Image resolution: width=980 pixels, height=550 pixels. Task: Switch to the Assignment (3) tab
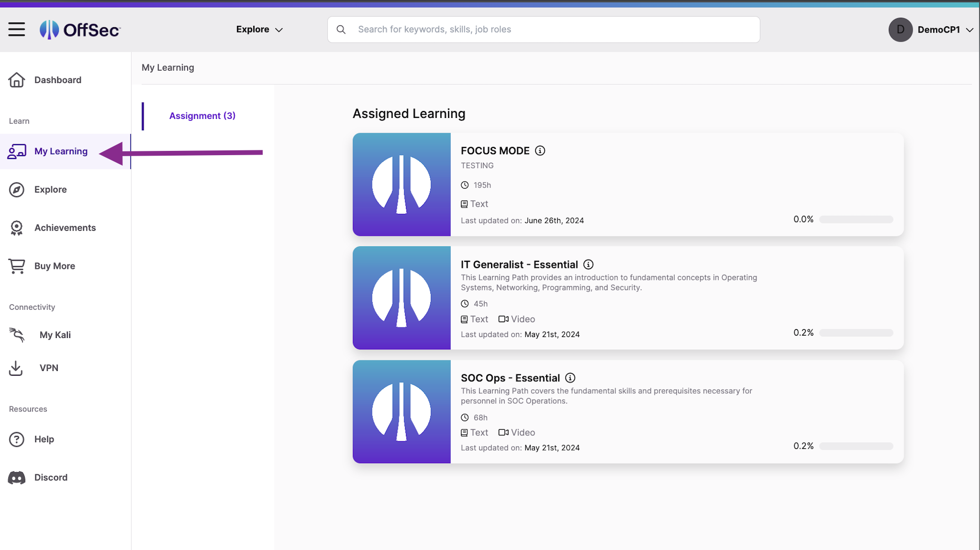tap(202, 116)
